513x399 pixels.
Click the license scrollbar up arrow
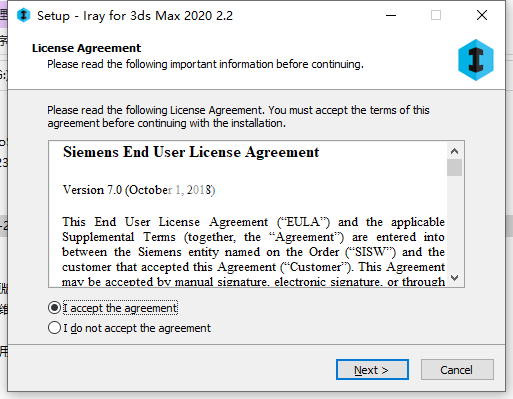tap(454, 151)
